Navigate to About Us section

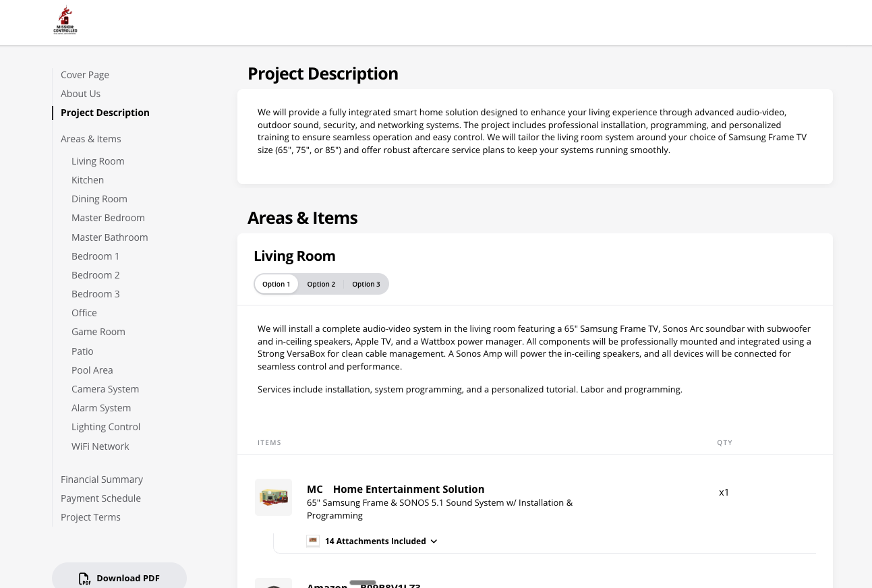point(80,94)
